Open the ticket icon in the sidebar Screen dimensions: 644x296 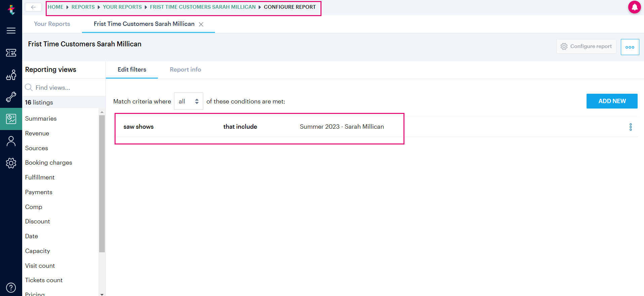(x=11, y=53)
